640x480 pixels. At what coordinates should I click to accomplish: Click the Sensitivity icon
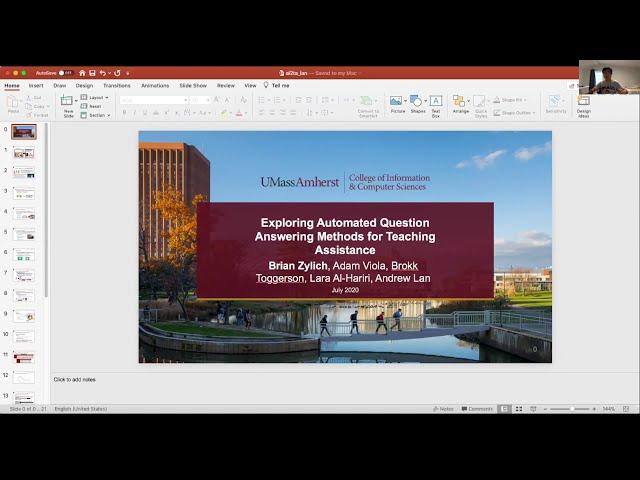pos(555,101)
